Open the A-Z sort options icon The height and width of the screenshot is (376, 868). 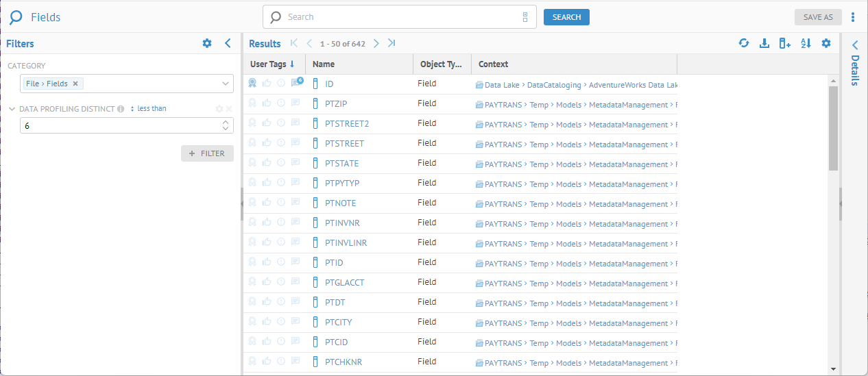pyautogui.click(x=806, y=43)
